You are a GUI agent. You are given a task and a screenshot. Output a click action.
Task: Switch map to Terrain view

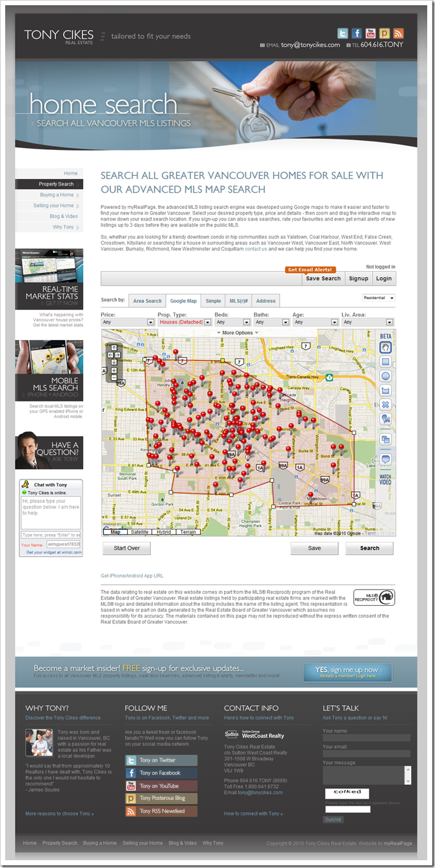click(188, 532)
